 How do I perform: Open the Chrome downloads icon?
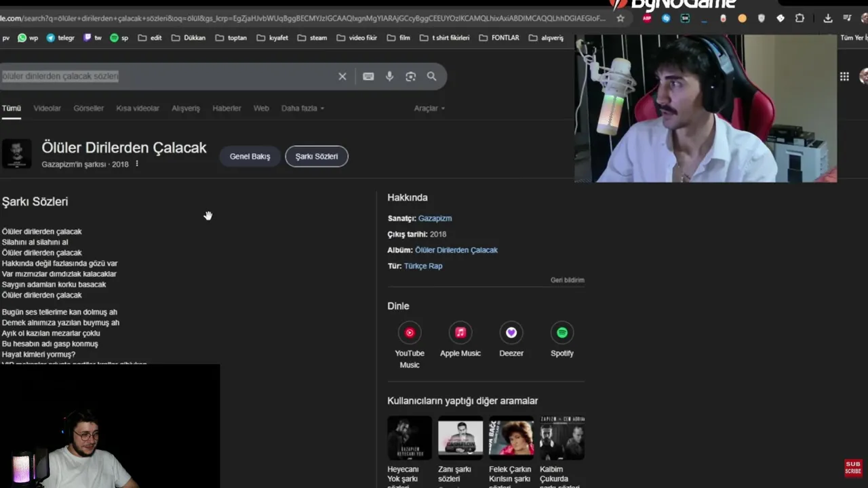click(x=828, y=18)
